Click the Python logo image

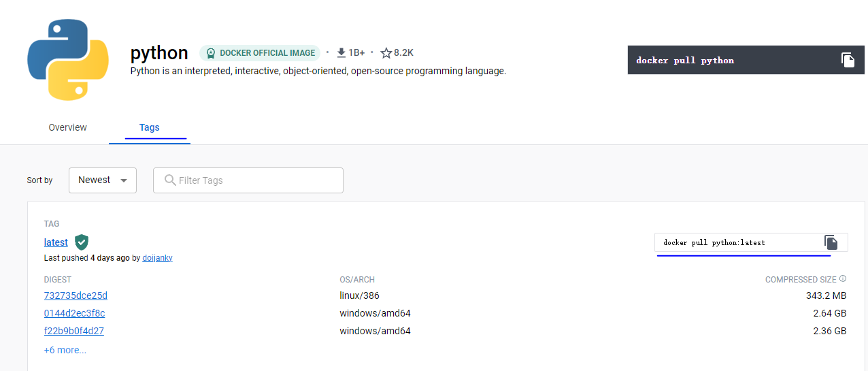point(68,60)
